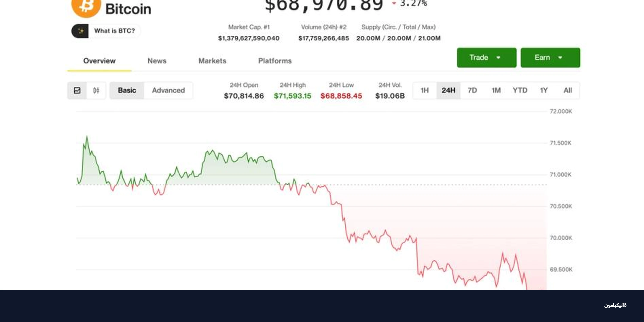The width and height of the screenshot is (644, 322).
Task: Click the Trade dropdown arrow icon
Action: pyautogui.click(x=498, y=58)
